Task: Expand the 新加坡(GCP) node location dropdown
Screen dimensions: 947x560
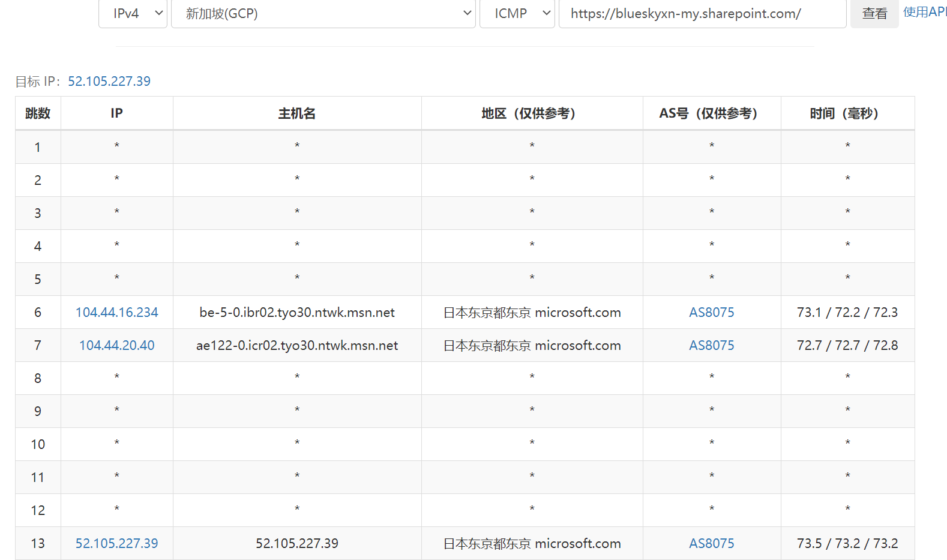Action: tap(323, 13)
